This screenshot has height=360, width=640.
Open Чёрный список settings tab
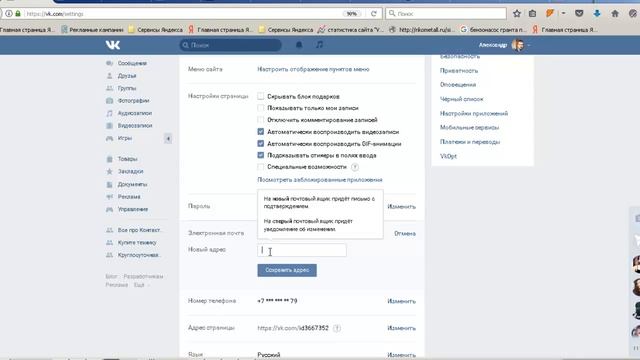click(462, 99)
